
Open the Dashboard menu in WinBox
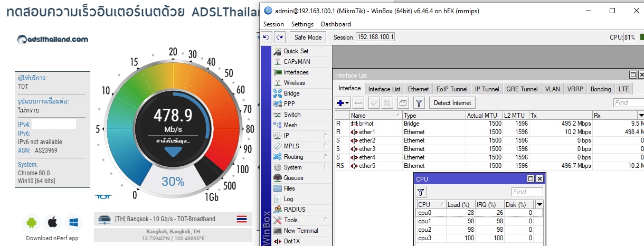point(336,24)
